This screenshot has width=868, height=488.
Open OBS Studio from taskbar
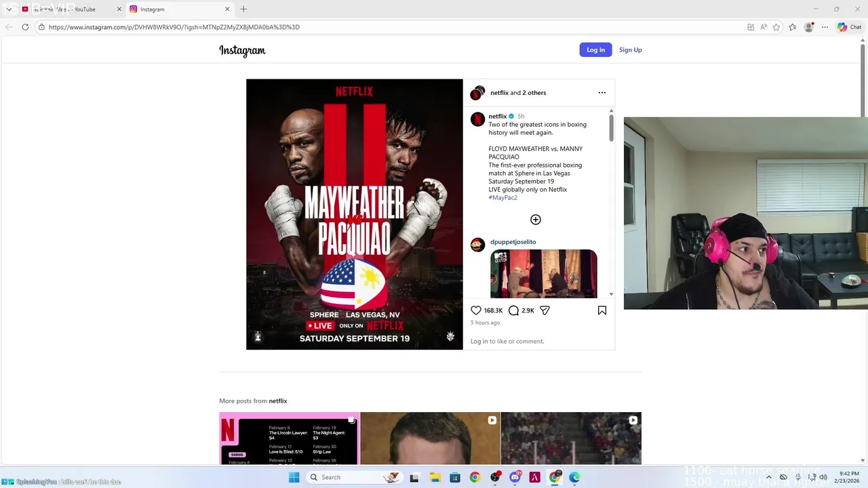495,477
